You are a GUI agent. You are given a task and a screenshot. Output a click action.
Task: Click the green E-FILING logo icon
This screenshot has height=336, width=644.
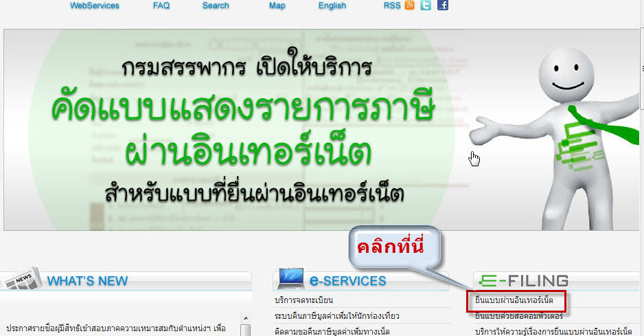(x=488, y=281)
